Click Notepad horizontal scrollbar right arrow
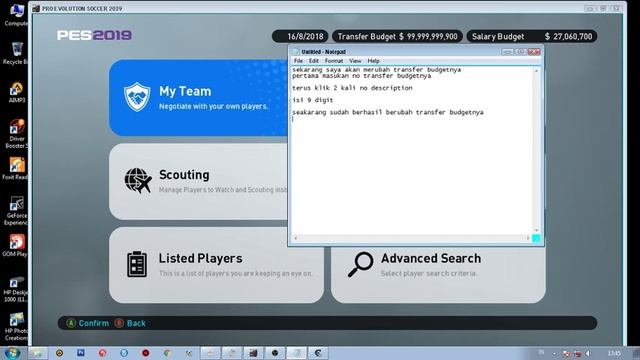 pos(528,238)
